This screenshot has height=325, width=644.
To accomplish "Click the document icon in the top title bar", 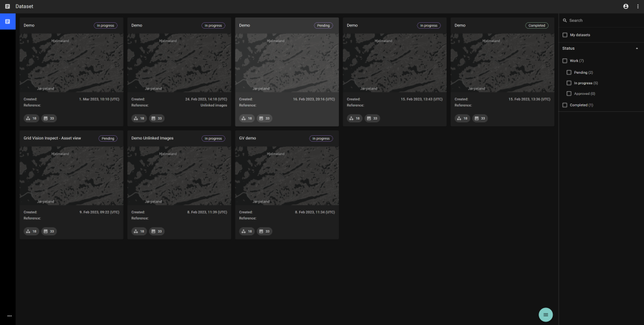I will click(8, 6).
